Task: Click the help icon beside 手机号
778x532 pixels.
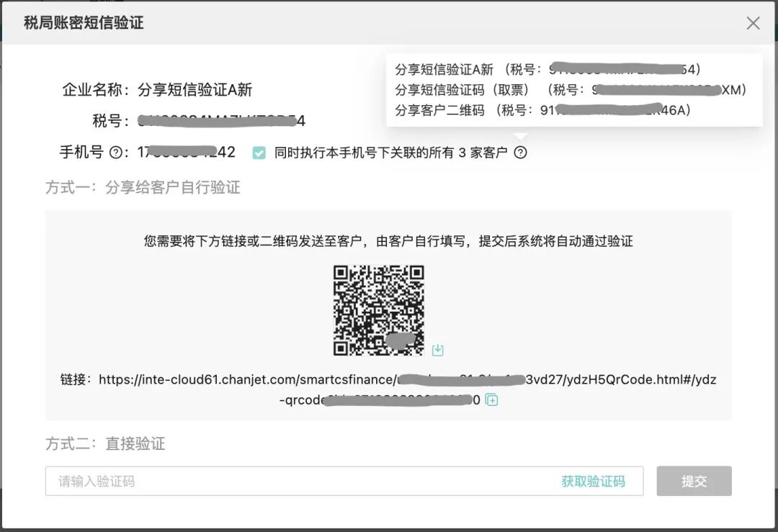Action: coord(115,153)
